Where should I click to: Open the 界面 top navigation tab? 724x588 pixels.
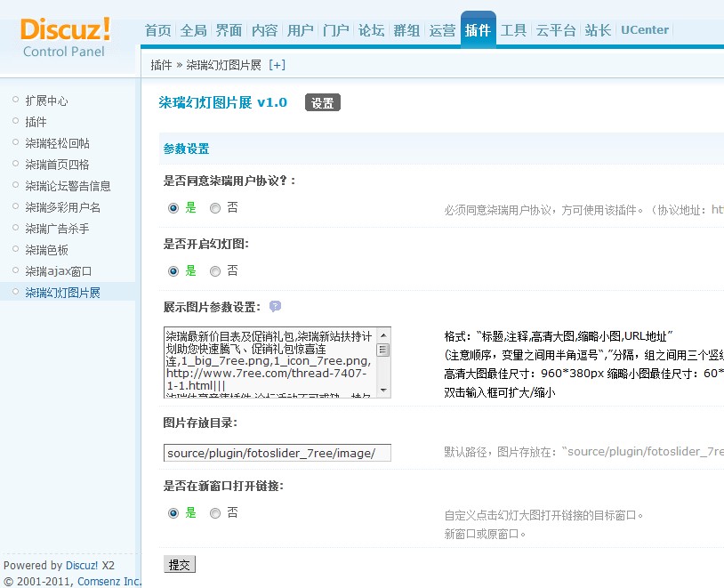pyautogui.click(x=229, y=30)
